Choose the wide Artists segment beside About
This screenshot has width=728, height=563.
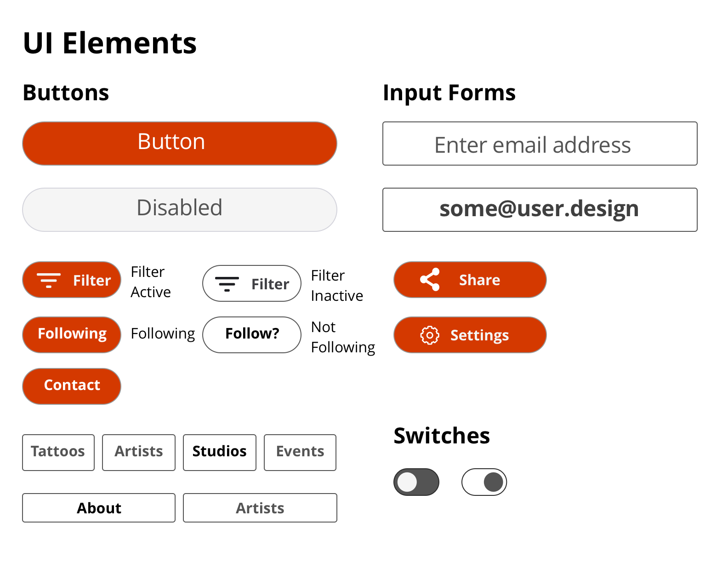(260, 508)
